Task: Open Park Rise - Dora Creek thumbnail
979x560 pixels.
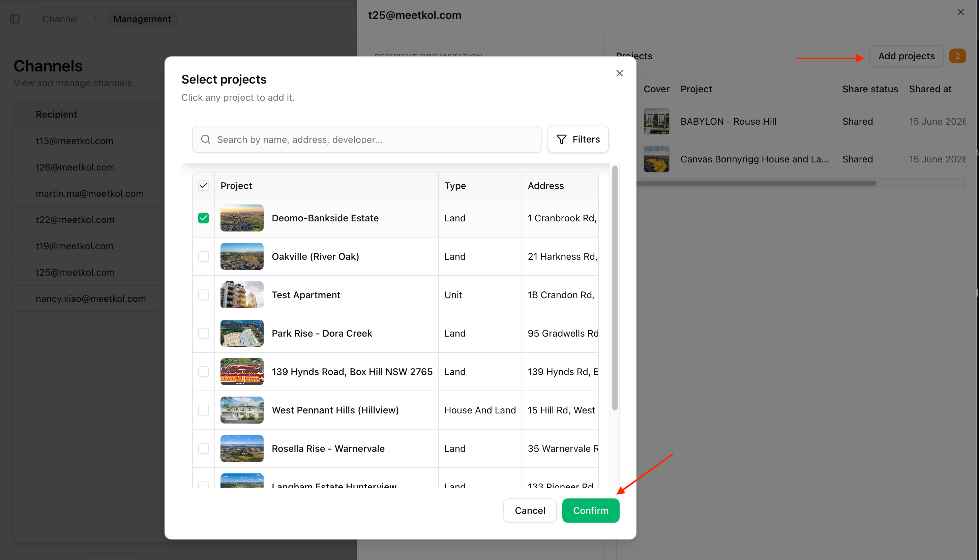Action: click(242, 334)
